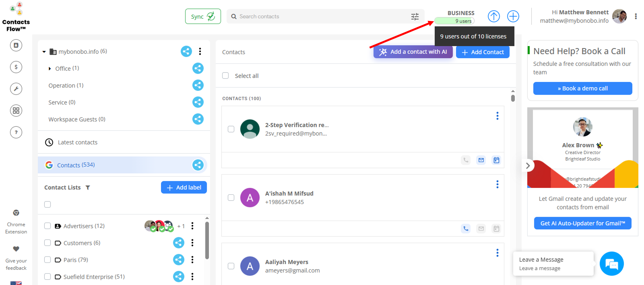This screenshot has width=644, height=285.
Task: Click the help question mark icon
Action: coord(16,132)
